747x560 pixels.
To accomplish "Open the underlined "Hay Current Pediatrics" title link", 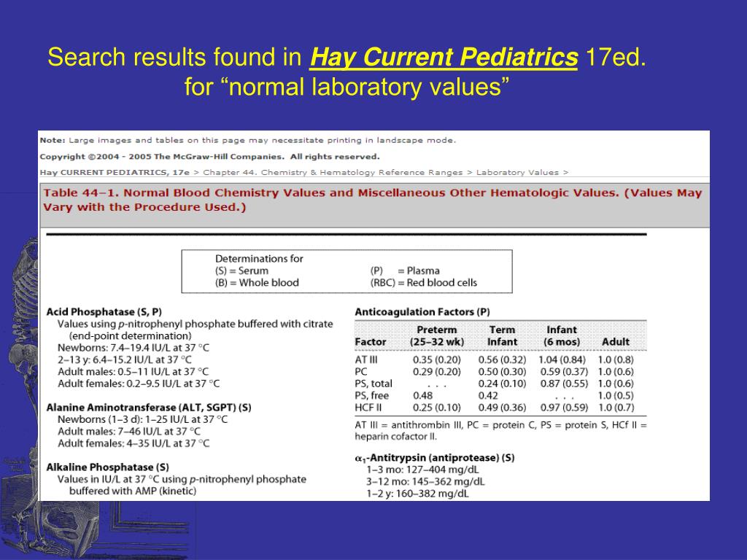I will [444, 58].
